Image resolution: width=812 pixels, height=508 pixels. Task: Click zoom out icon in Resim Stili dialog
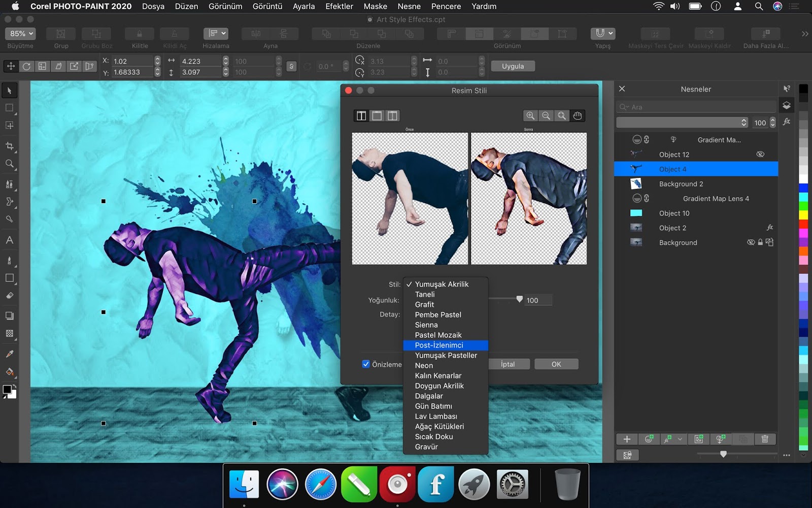tap(546, 116)
